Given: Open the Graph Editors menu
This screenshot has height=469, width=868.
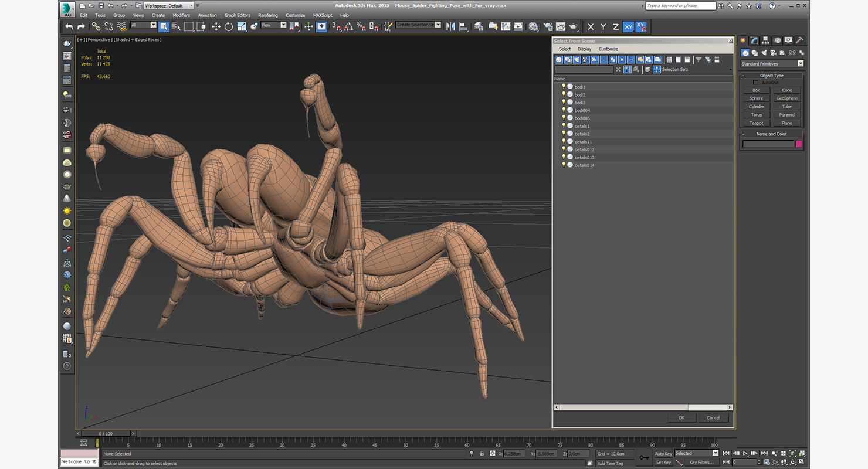Looking at the screenshot, I should (238, 15).
